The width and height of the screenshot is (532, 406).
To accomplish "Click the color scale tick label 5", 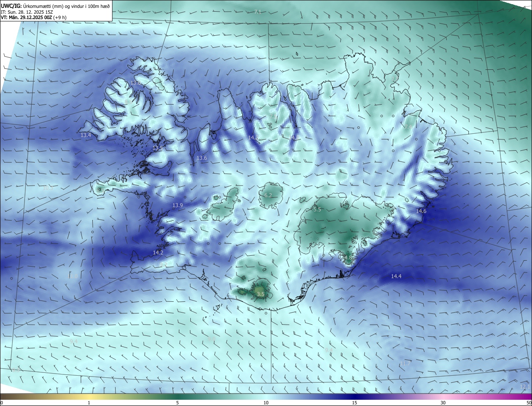I will (x=177, y=403).
